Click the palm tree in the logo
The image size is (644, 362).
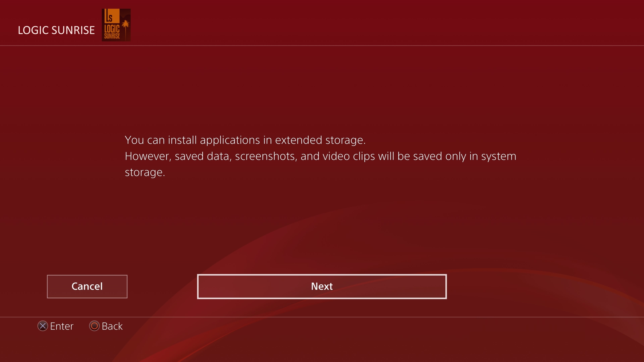click(x=125, y=29)
